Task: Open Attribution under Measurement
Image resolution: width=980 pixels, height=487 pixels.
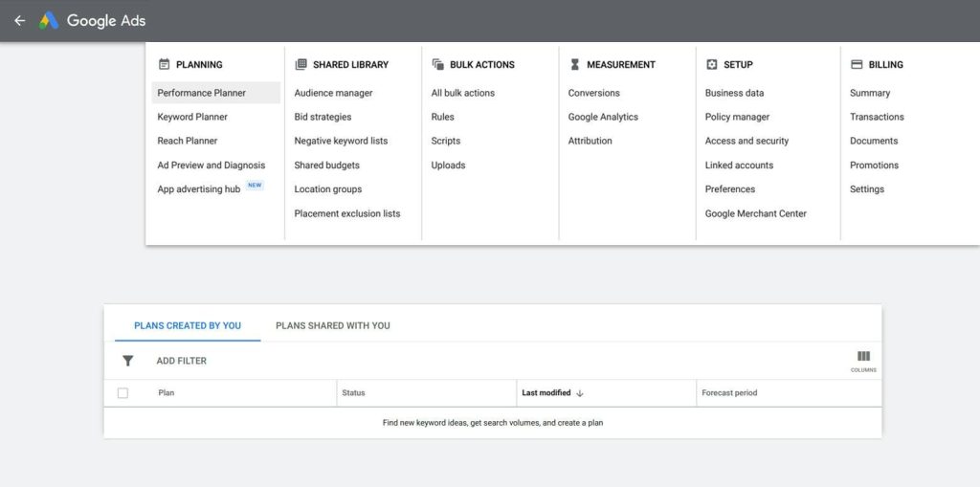Action: point(590,141)
